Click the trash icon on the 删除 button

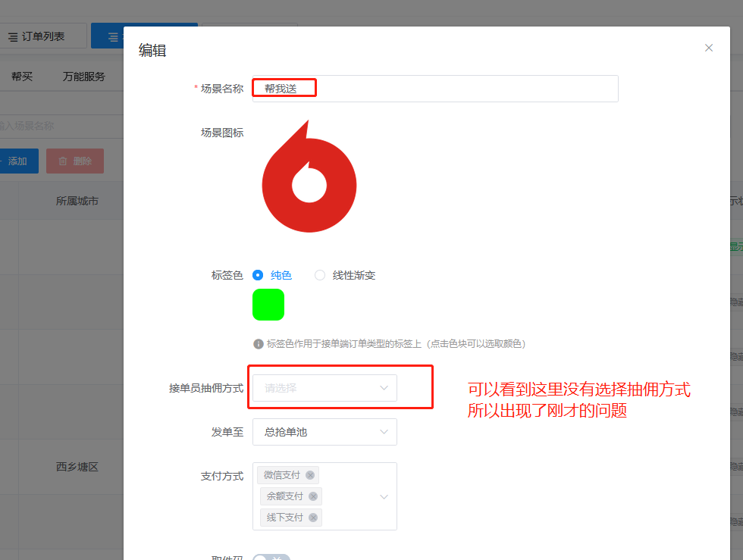[62, 161]
